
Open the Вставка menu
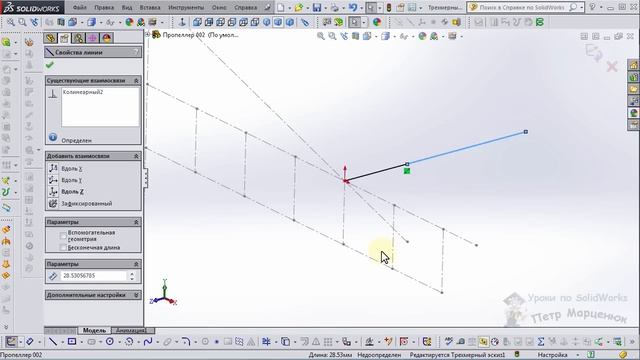150,7
